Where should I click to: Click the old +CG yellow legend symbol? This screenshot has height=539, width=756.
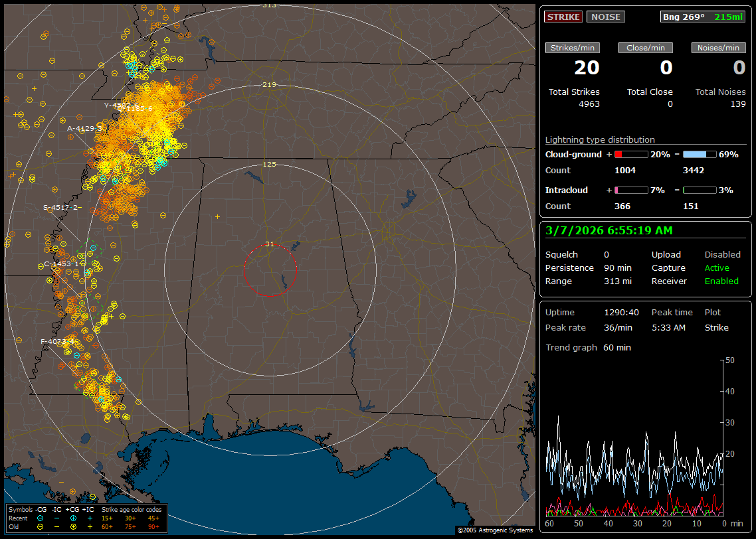[x=73, y=526]
